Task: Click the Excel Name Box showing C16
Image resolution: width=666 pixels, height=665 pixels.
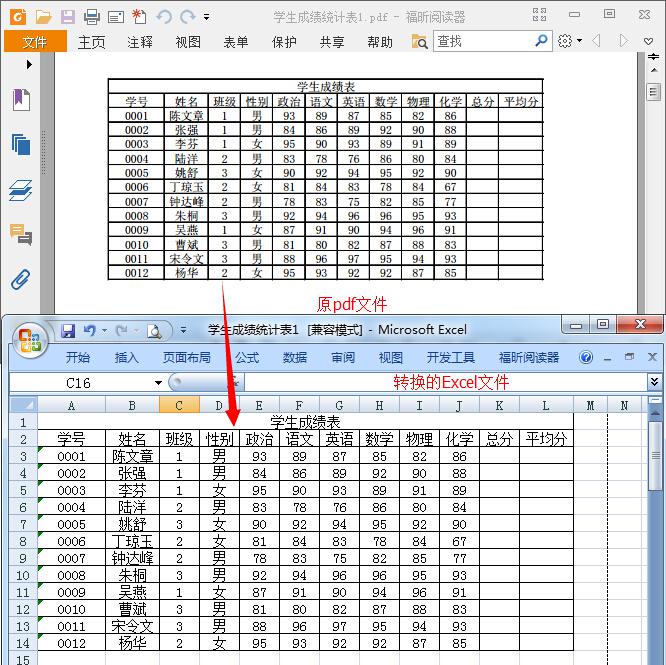Action: coord(81,383)
